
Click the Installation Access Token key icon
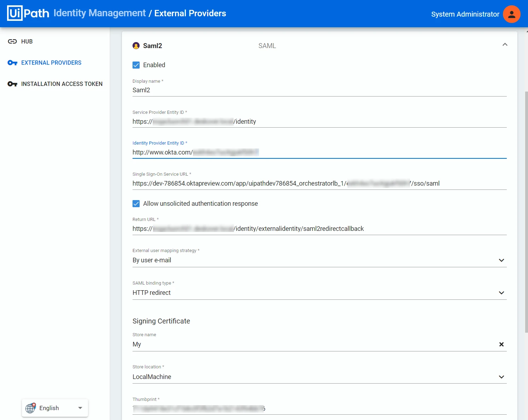pos(12,84)
